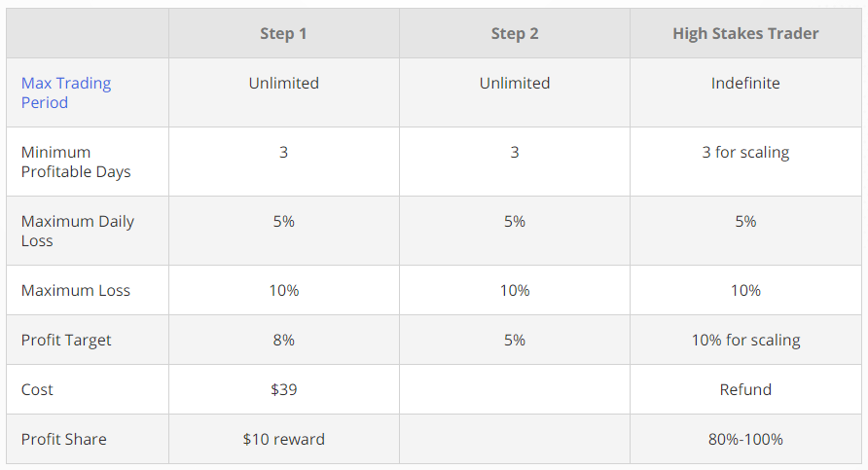Image resolution: width=868 pixels, height=470 pixels.
Task: Click the 8% profit target cell
Action: (283, 341)
